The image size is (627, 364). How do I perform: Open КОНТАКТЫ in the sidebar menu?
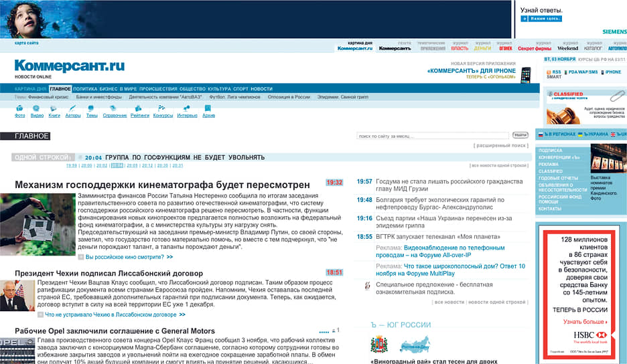[x=550, y=209]
